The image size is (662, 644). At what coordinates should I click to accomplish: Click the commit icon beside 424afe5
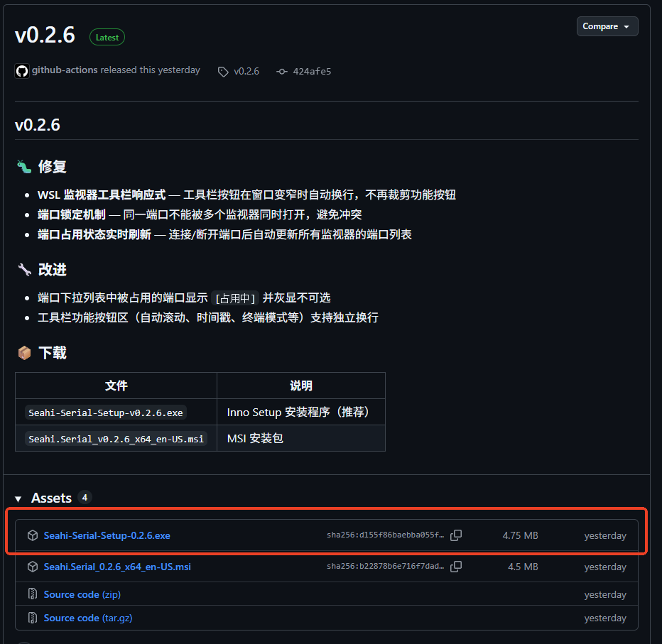click(282, 72)
